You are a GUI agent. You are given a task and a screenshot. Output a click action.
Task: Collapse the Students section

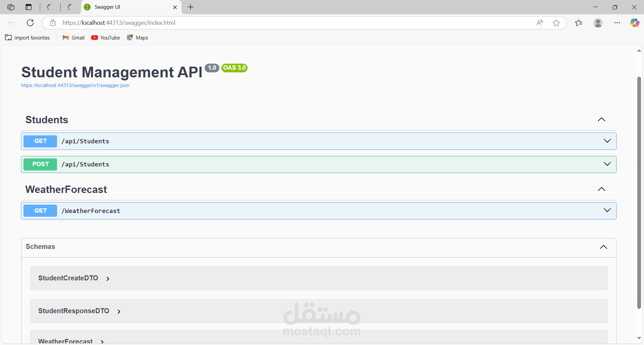(602, 120)
